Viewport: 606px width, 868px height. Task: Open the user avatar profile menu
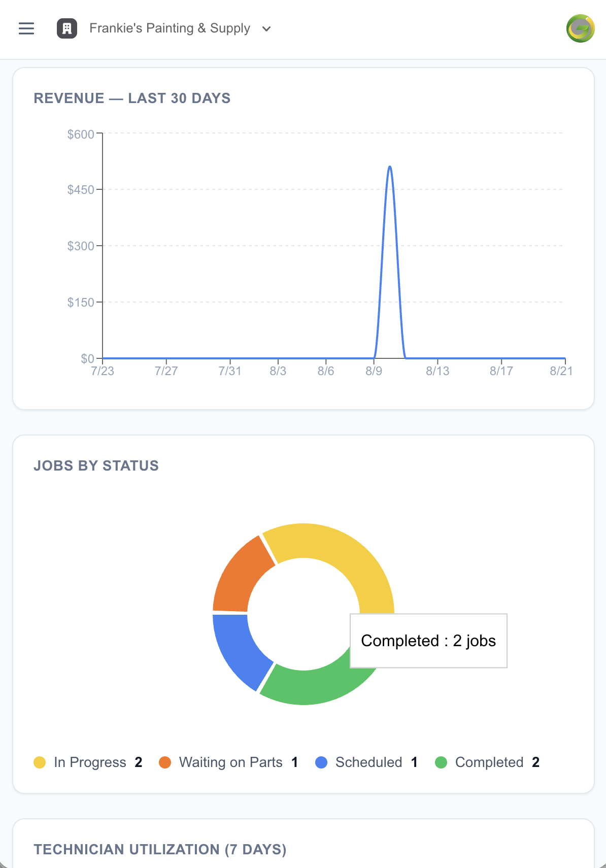point(580,28)
